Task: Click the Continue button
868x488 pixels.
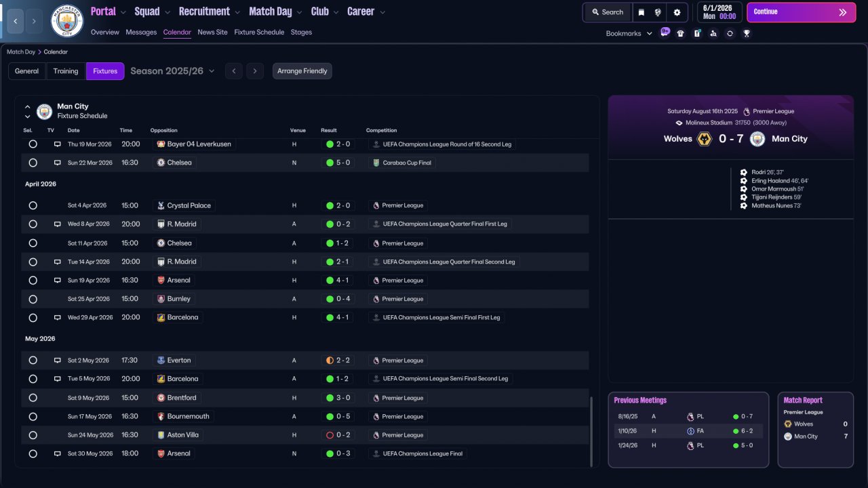Action: [x=802, y=12]
